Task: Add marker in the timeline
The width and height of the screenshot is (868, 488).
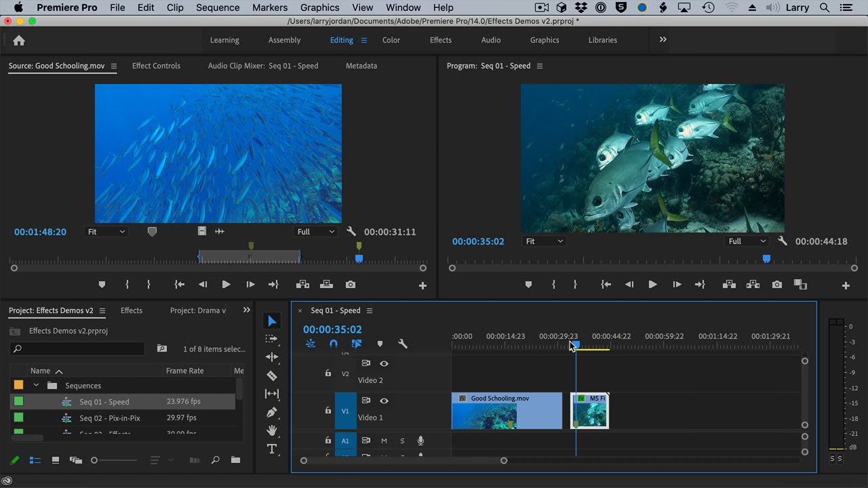Action: [380, 344]
